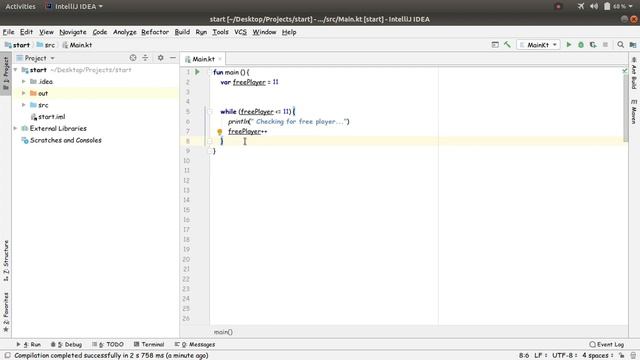Open the MainKt run configuration dropdown
This screenshot has height=360, width=640.
pos(538,45)
